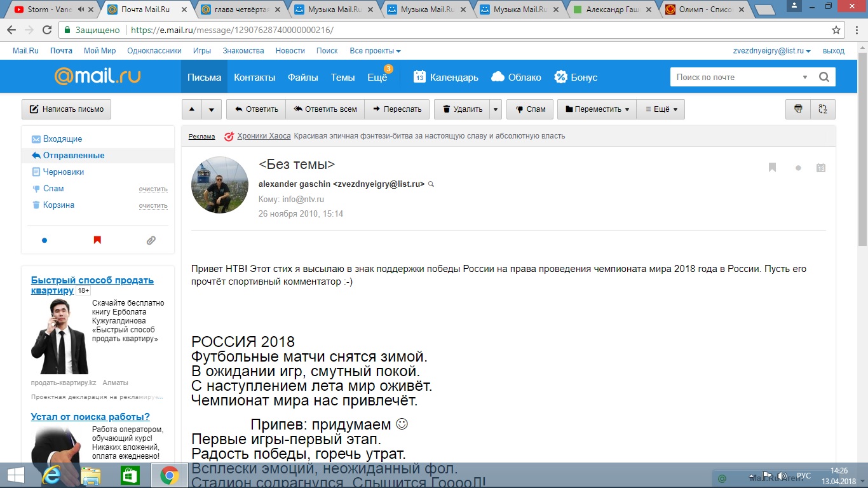Image resolution: width=868 pixels, height=488 pixels.
Task: Open Контакты tab
Action: coord(254,77)
